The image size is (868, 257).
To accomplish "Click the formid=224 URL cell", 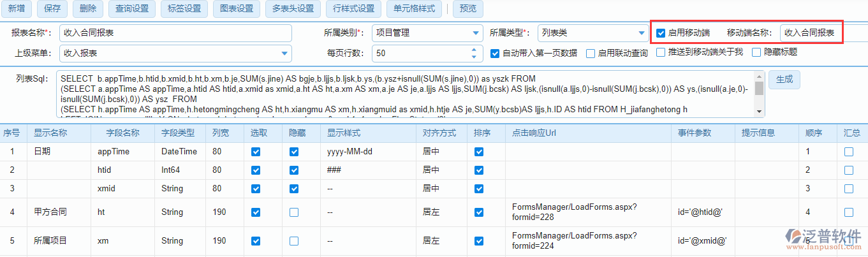I will click(589, 241).
